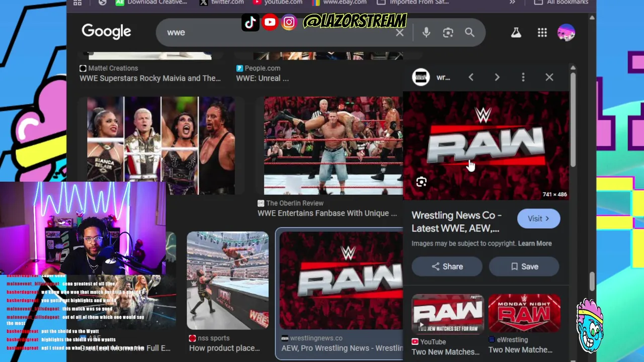Save the image with Save button
This screenshot has height=362, width=644.
tap(524, 267)
